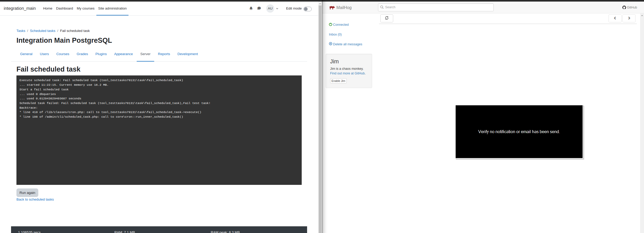
Task: Click the MailHog logo icon
Action: coord(332,8)
